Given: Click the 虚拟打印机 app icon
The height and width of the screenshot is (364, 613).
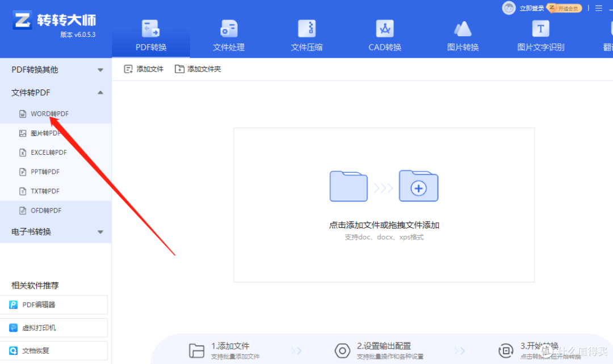Looking at the screenshot, I should click(x=13, y=328).
